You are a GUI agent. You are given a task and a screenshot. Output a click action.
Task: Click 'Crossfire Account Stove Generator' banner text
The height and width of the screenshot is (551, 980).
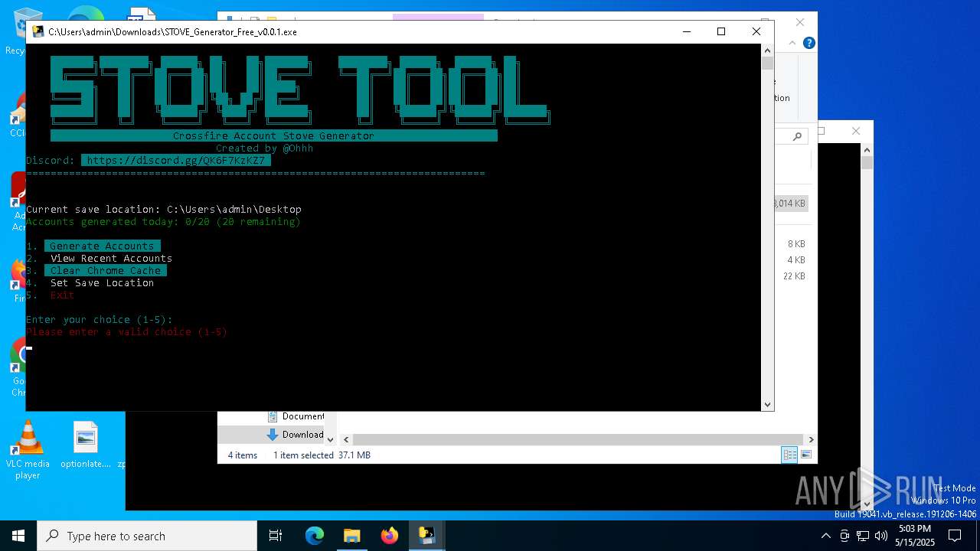tap(273, 135)
